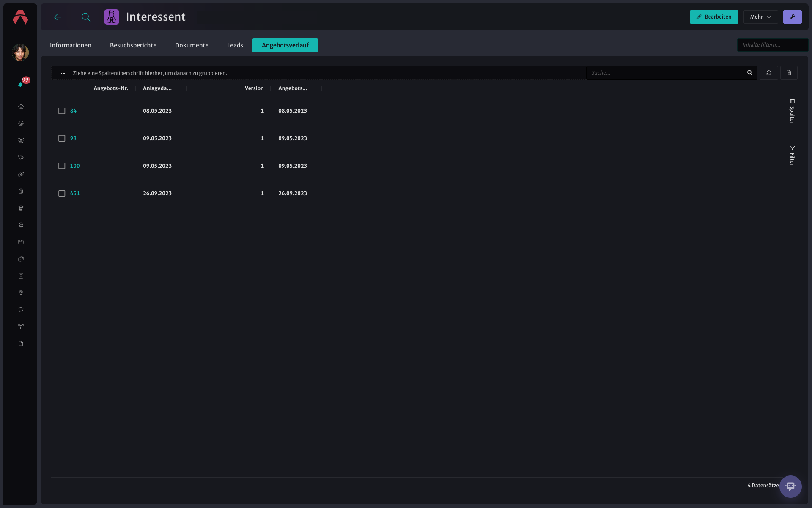
Task: Click the 4 Datensätze record count
Action: (x=763, y=486)
